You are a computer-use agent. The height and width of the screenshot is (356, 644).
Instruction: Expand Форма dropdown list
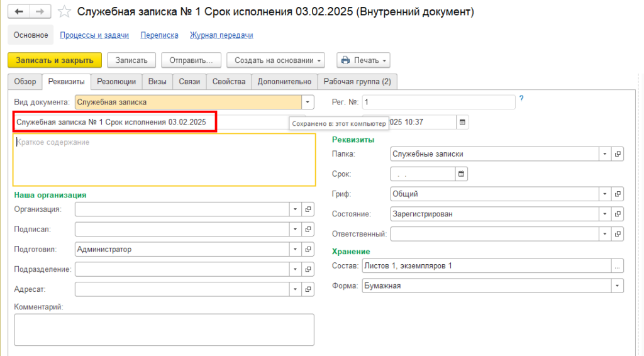pos(618,286)
